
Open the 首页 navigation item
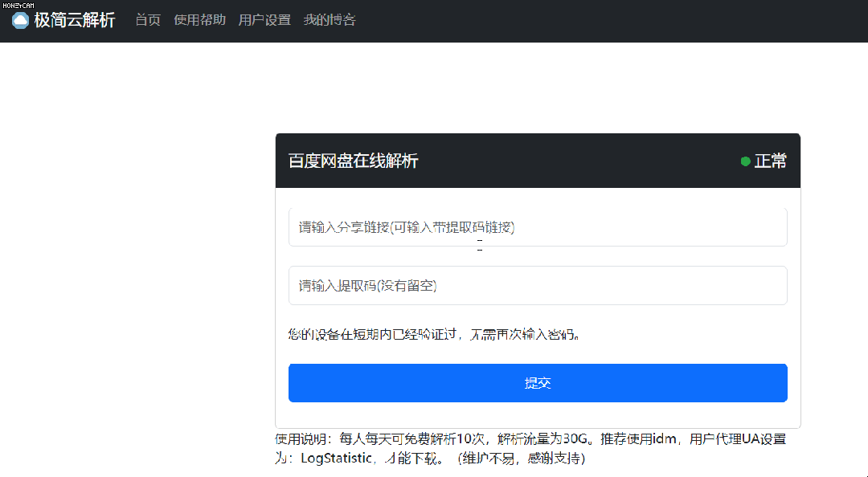click(x=147, y=20)
